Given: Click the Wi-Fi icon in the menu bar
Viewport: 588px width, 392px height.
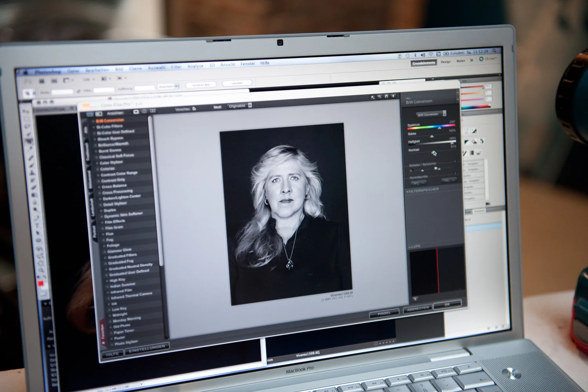Looking at the screenshot, I should pos(431,54).
